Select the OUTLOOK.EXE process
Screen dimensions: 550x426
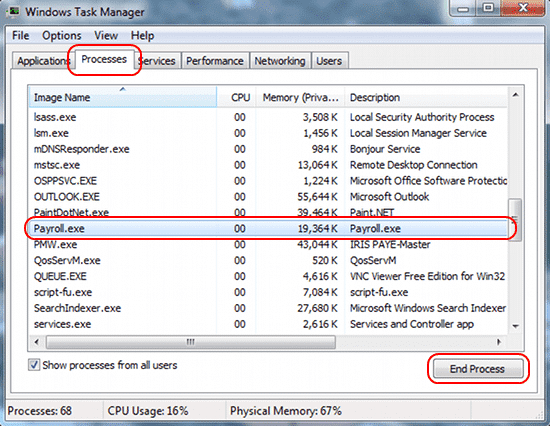tap(268, 197)
